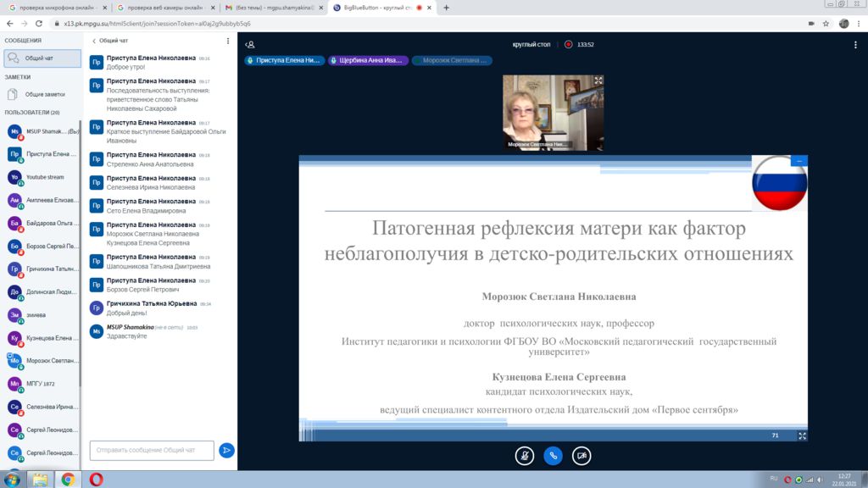868x488 pixels.
Task: Make the presentation slide fullscreen
Action: [x=802, y=435]
